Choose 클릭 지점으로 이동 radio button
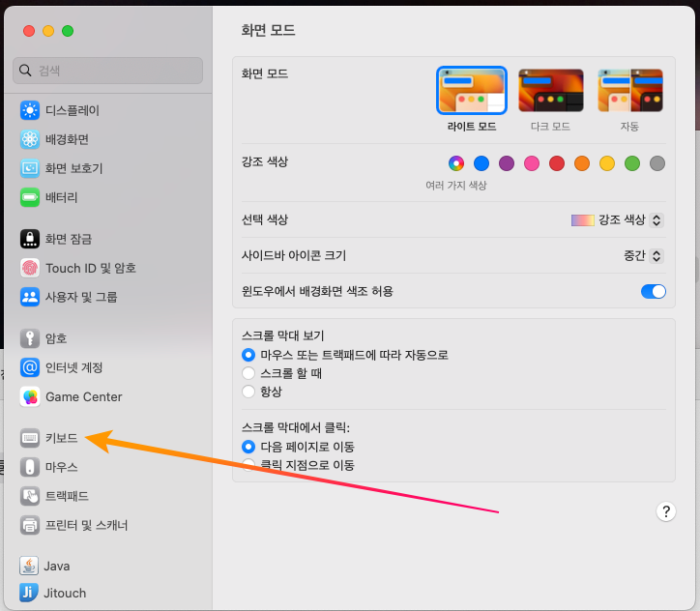Image resolution: width=700 pixels, height=611 pixels. pos(248,465)
